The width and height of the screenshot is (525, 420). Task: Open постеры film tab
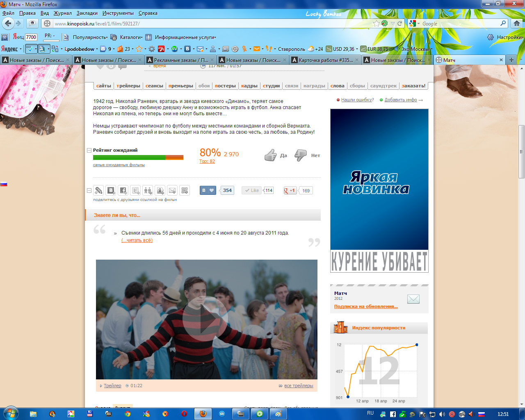pos(225,86)
